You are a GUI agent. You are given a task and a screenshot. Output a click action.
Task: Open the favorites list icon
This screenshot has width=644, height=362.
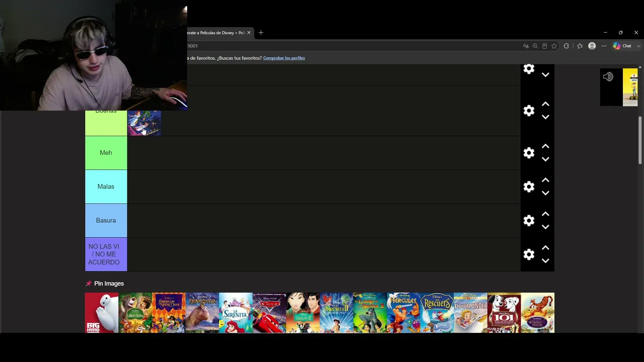pyautogui.click(x=580, y=46)
